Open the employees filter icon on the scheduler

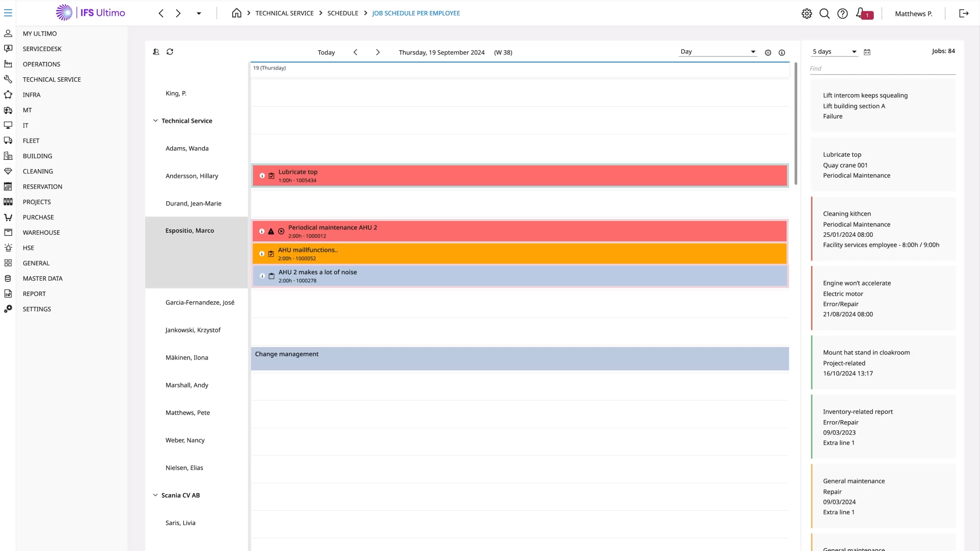tap(156, 52)
